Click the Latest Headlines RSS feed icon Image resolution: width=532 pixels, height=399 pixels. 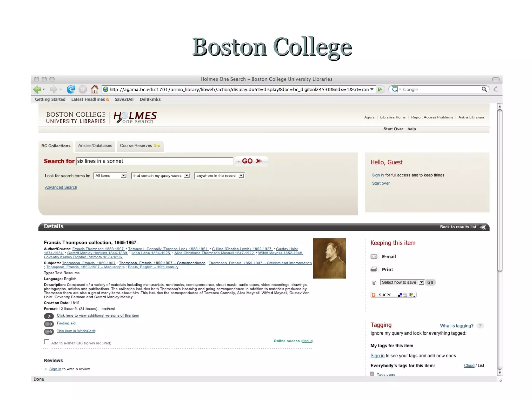click(107, 99)
